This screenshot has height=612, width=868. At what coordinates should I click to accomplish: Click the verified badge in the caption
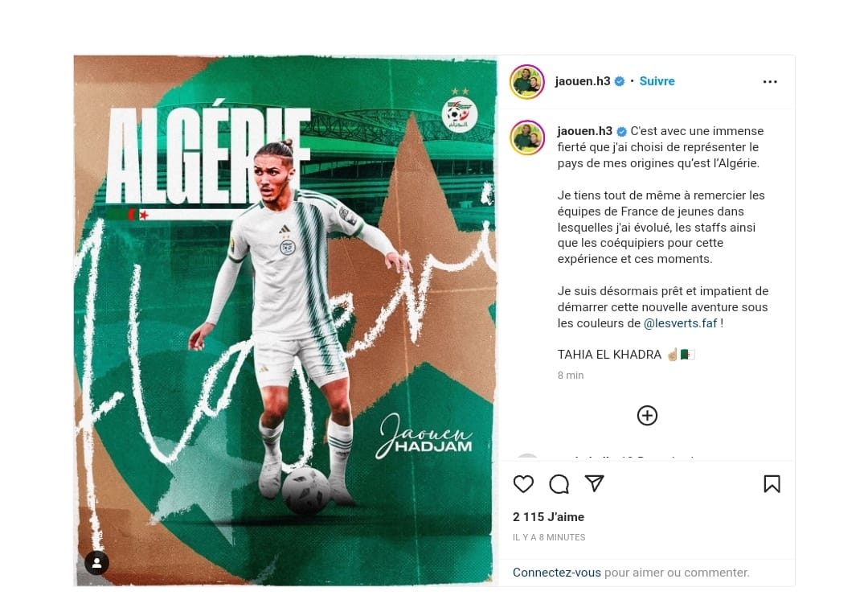tap(621, 131)
